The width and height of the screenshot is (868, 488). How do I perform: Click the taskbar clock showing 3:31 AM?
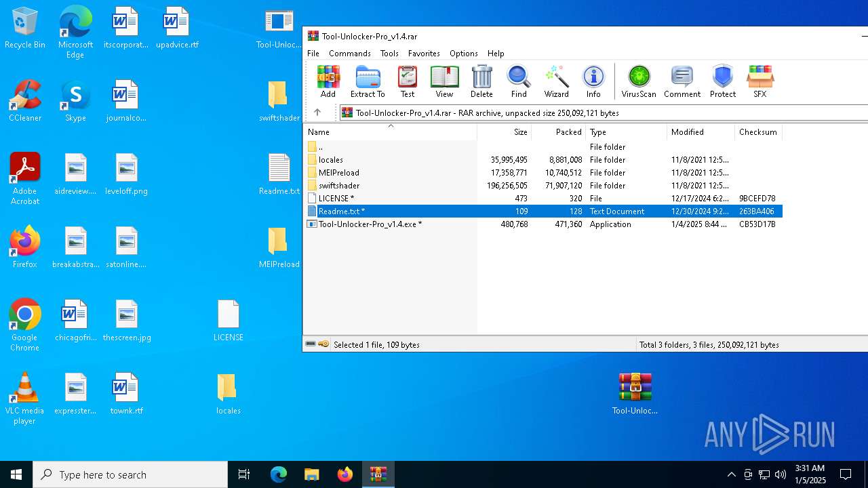pyautogui.click(x=810, y=474)
